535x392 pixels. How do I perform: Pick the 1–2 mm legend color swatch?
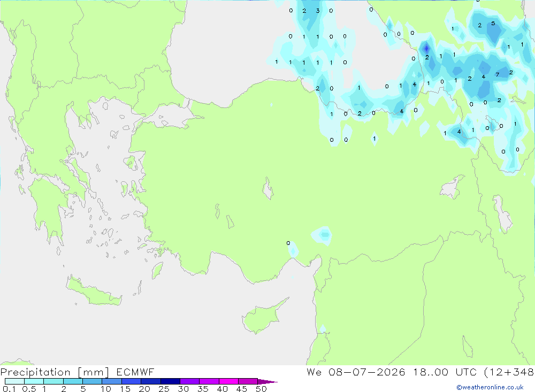point(53,381)
